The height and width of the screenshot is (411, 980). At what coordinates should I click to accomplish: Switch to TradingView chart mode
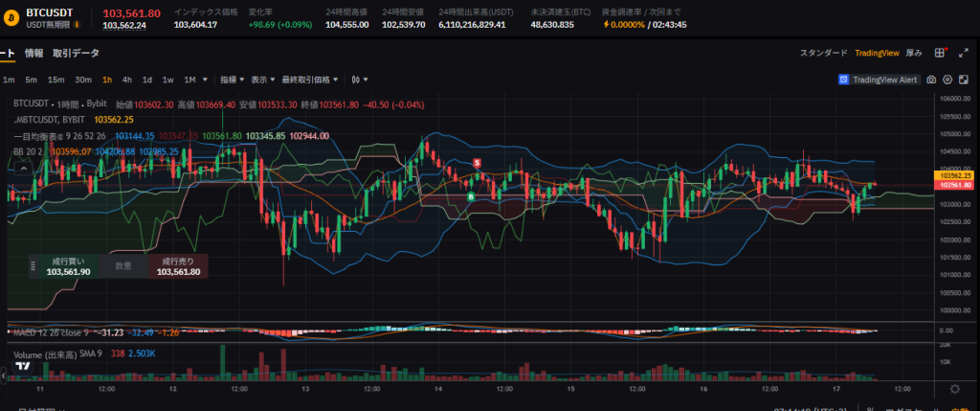click(876, 54)
